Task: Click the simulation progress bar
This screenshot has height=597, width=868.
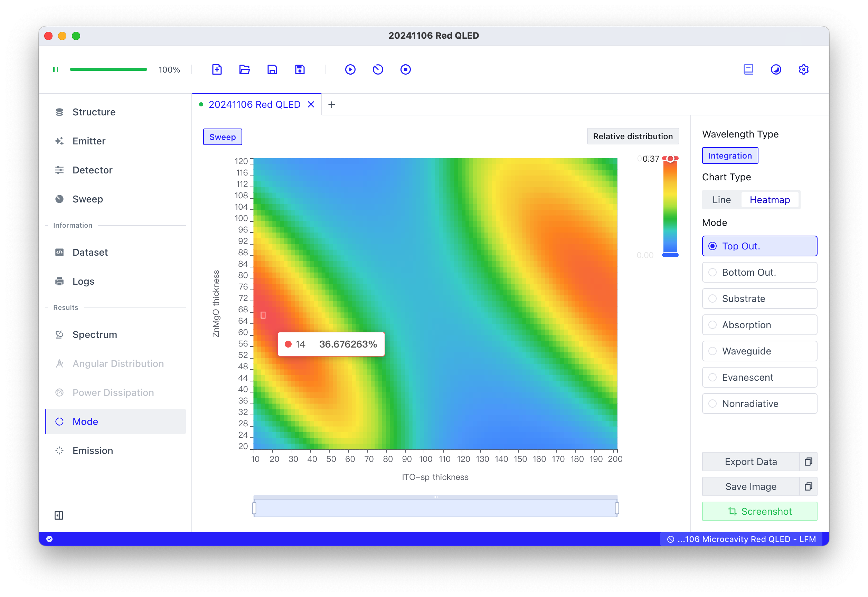Action: pyautogui.click(x=108, y=69)
